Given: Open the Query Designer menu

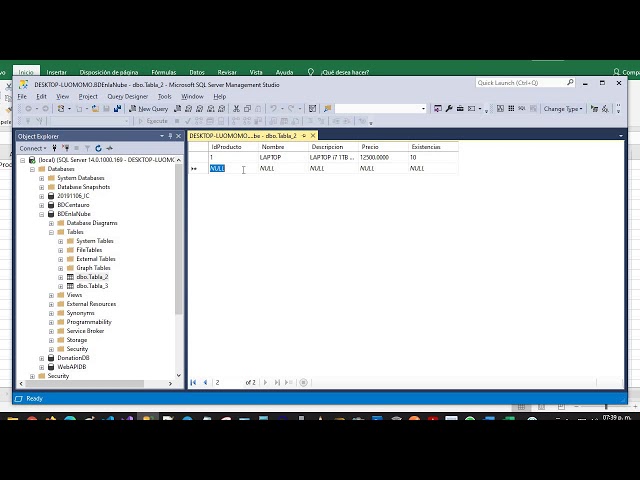Looking at the screenshot, I should [x=127, y=96].
